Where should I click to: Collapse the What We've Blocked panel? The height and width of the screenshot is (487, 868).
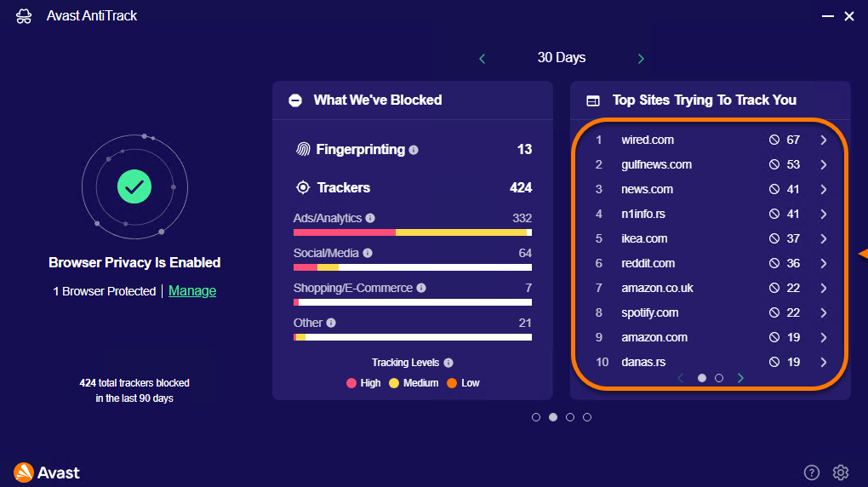pos(295,100)
